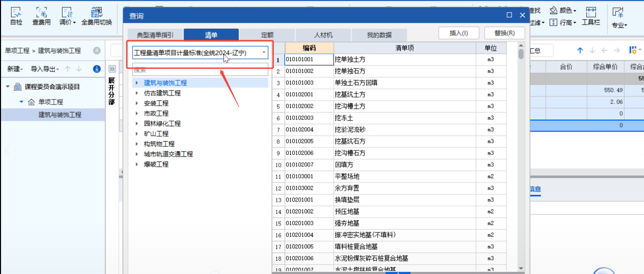Click the grey right arrow in main toolbar
This screenshot has height=274, width=644.
(x=617, y=50)
